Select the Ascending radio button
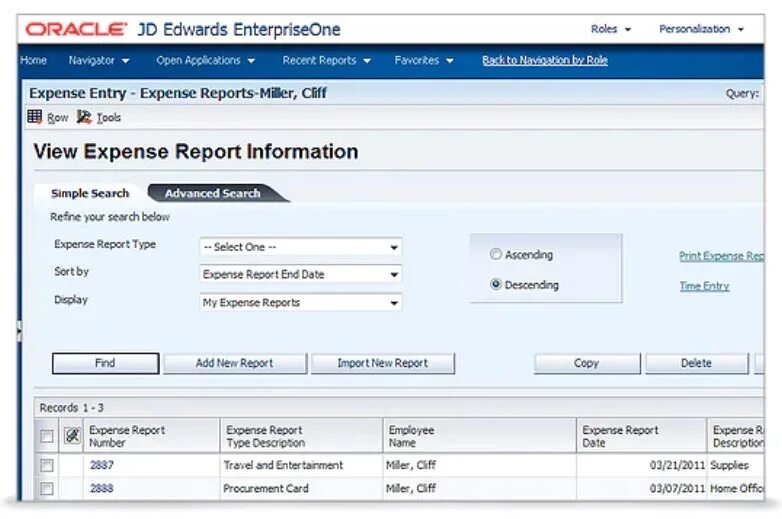This screenshot has width=782, height=519. pos(495,254)
